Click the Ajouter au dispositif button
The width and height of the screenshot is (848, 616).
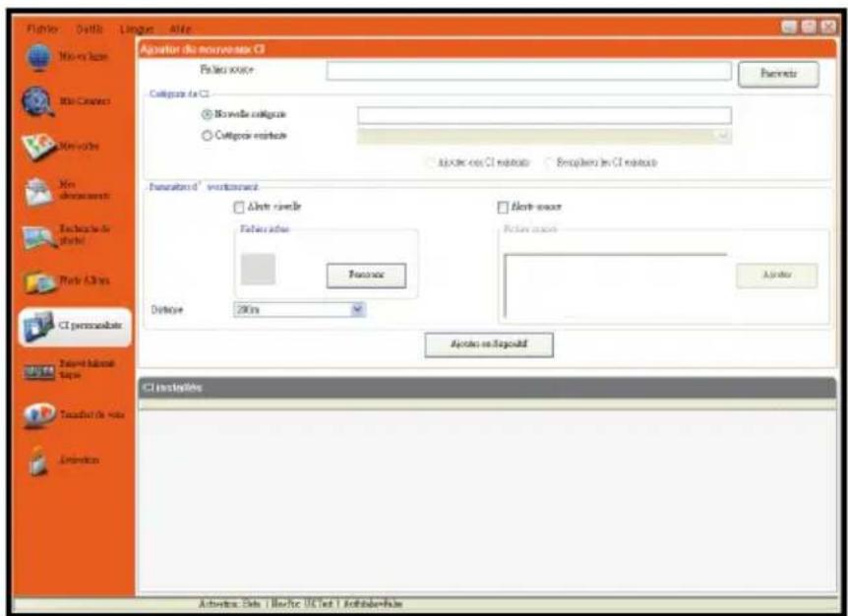click(489, 344)
